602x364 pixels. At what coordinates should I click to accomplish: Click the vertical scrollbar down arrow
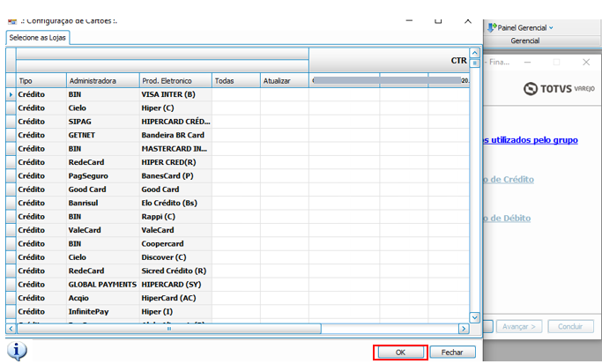pos(475,317)
